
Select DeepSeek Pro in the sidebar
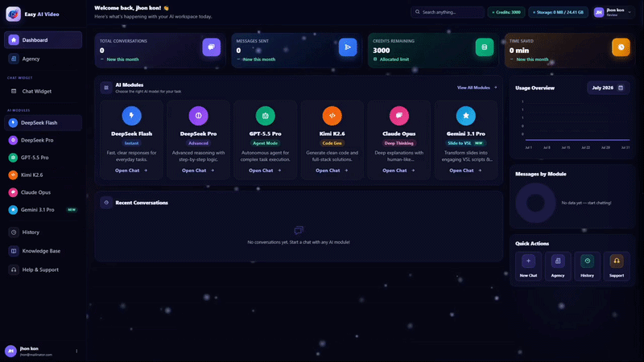click(x=43, y=140)
